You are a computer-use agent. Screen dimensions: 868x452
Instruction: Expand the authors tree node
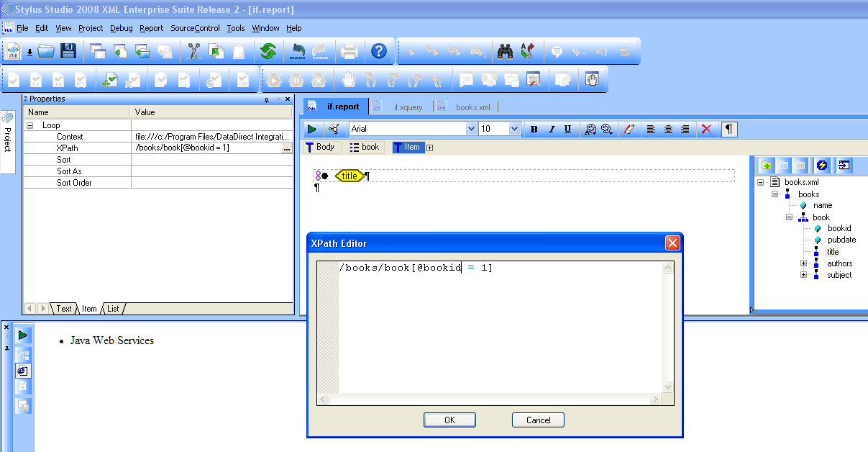point(803,263)
